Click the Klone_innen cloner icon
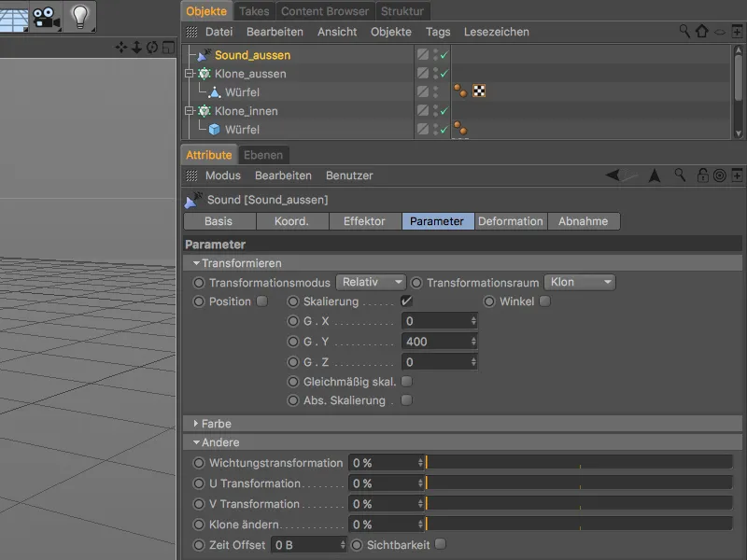747x560 pixels. pos(204,111)
